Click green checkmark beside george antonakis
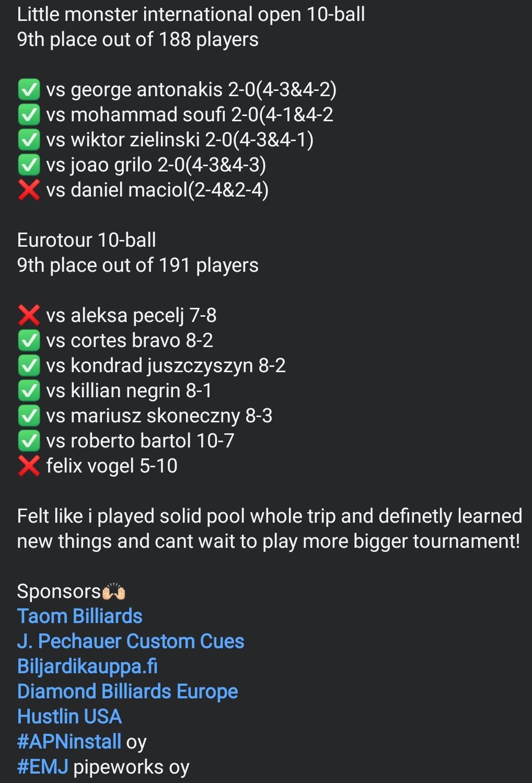The height and width of the screenshot is (783, 532). pos(29,90)
